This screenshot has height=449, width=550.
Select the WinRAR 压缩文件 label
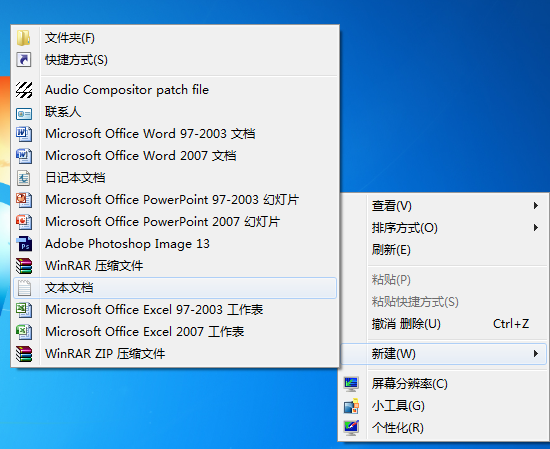click(x=94, y=266)
